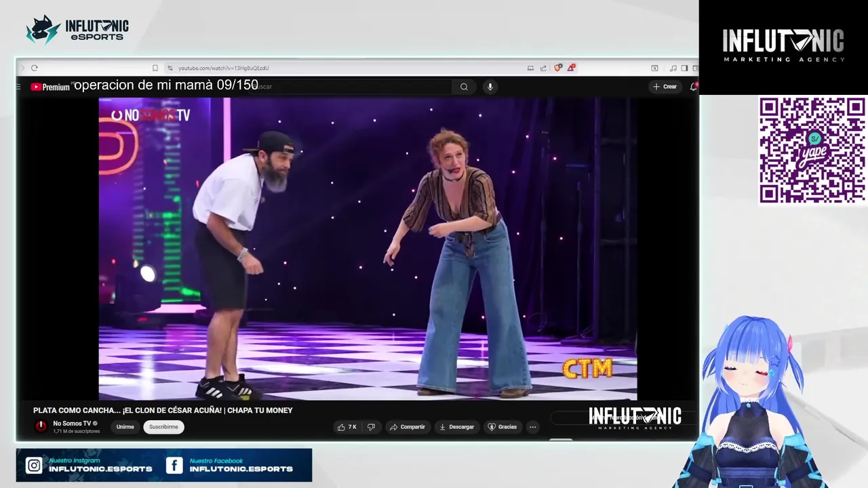Click the magnifier search button

tap(464, 87)
